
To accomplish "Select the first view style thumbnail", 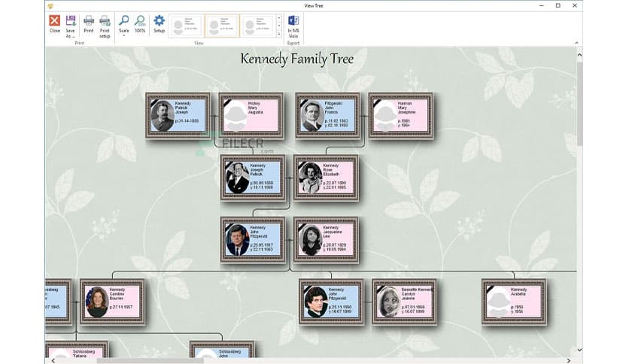I will coord(186,26).
